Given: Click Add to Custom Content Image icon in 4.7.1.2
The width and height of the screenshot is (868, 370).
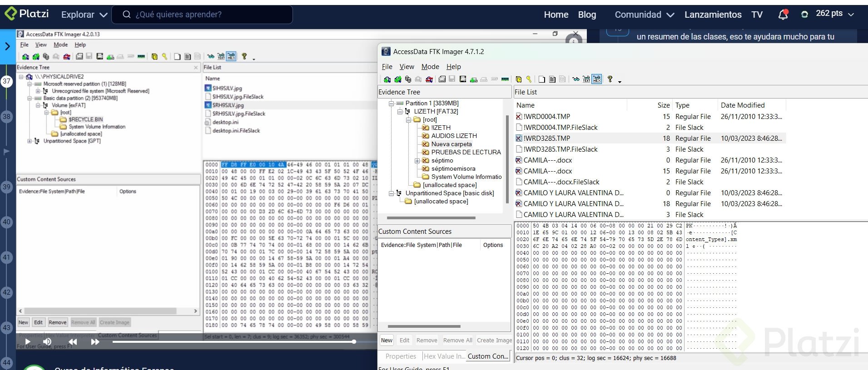Looking at the screenshot, I should [x=474, y=79].
